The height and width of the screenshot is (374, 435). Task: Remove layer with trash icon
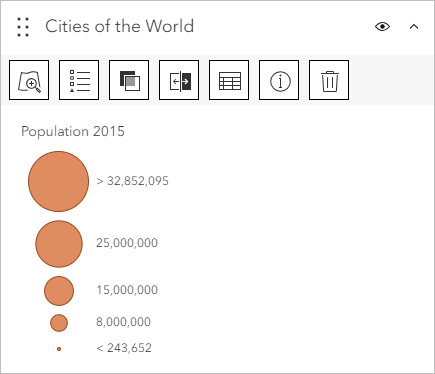[329, 80]
